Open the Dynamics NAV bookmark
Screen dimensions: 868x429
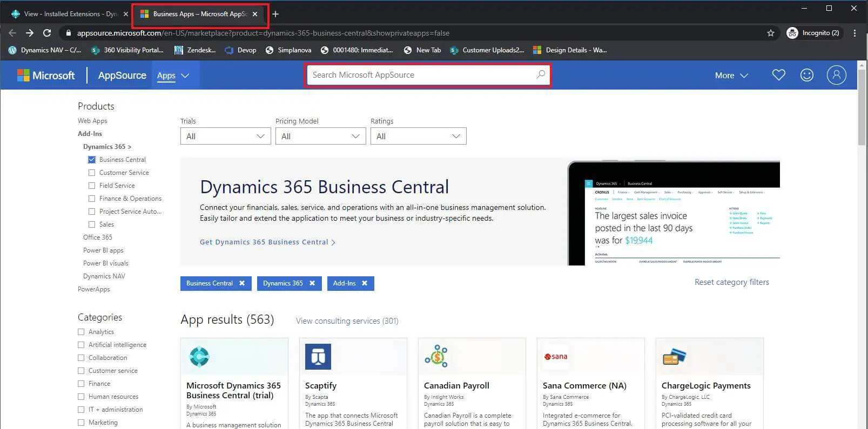[45, 50]
